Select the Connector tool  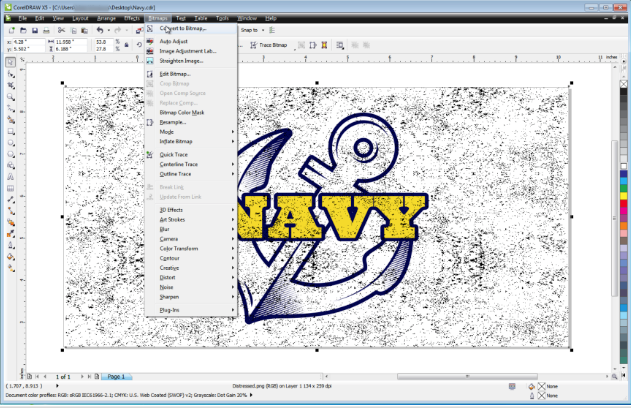(x=11, y=211)
